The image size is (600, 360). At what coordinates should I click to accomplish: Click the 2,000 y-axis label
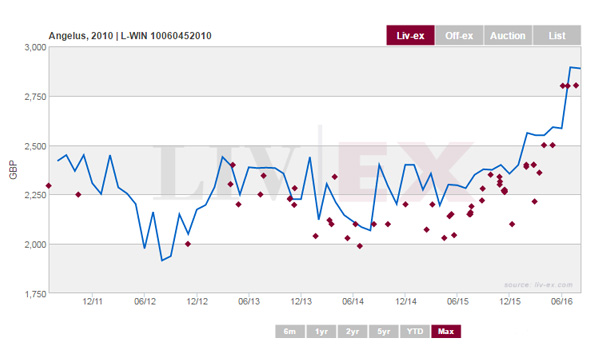pos(35,244)
